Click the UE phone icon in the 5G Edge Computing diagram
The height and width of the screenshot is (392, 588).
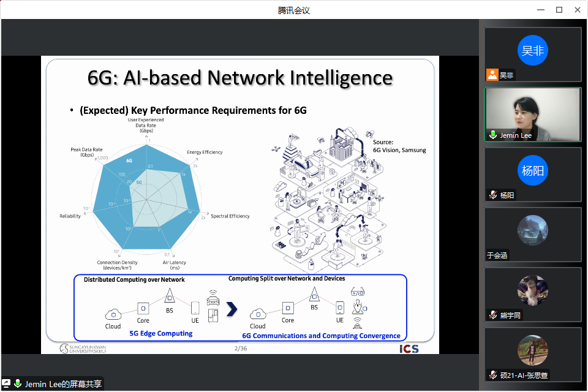pos(195,308)
